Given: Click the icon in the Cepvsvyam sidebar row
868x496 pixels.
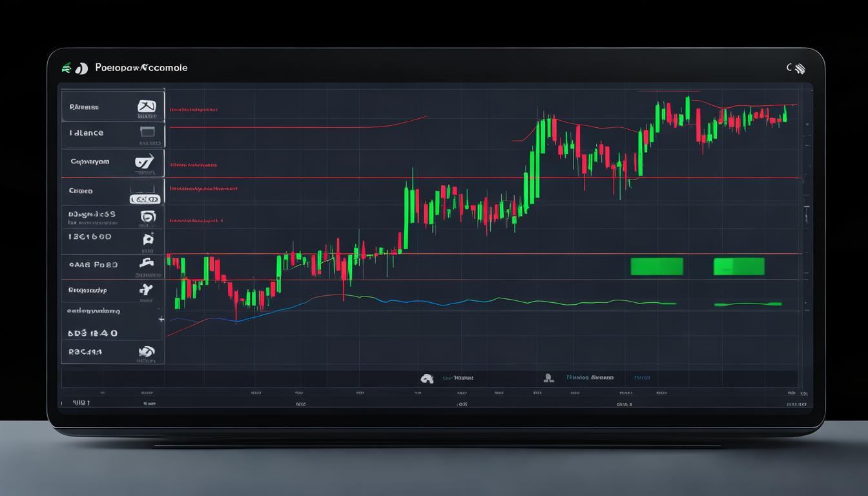Looking at the screenshot, I should 145,161.
